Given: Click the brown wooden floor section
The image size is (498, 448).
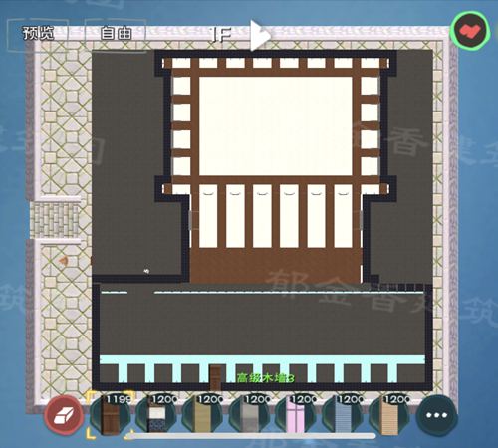Looking at the screenshot, I should pyautogui.click(x=276, y=266).
